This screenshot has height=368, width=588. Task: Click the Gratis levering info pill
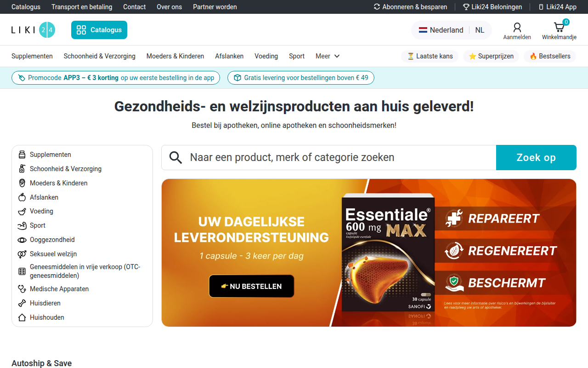(x=301, y=78)
